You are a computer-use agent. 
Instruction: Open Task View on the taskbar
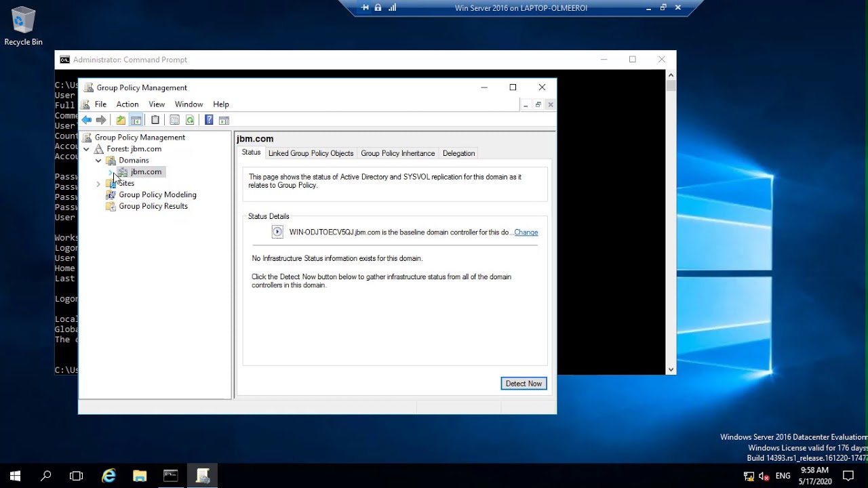point(76,476)
